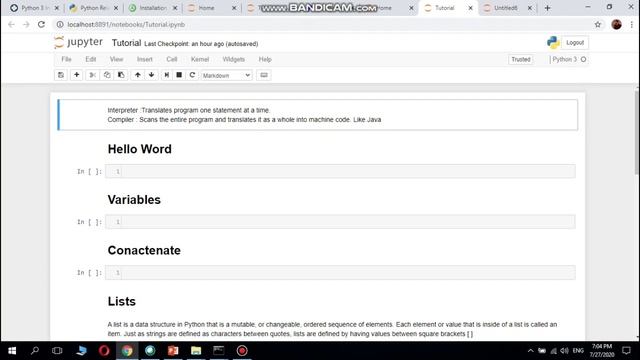The image size is (640, 360).
Task: Click the Trusted notebook button
Action: coord(521,60)
